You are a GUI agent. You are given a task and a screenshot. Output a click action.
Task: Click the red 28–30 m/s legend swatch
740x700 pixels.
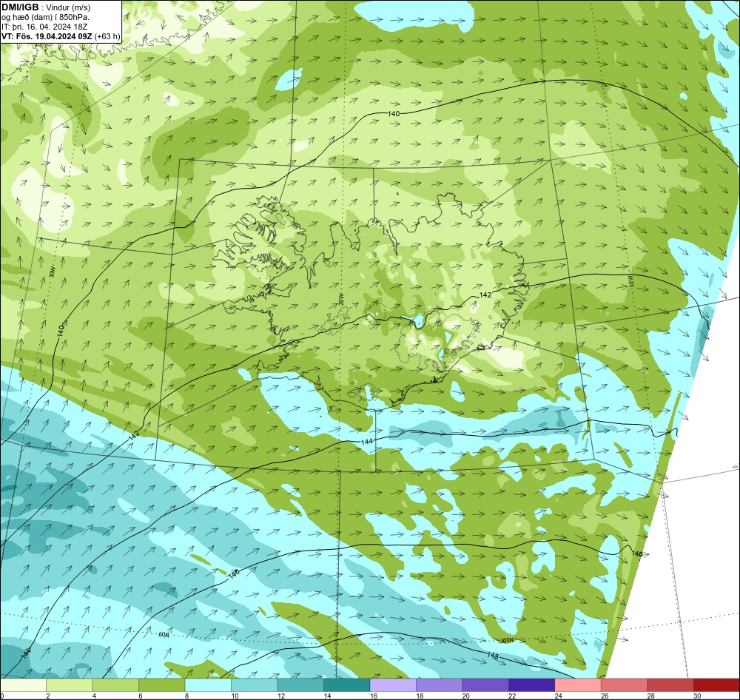coord(670,685)
